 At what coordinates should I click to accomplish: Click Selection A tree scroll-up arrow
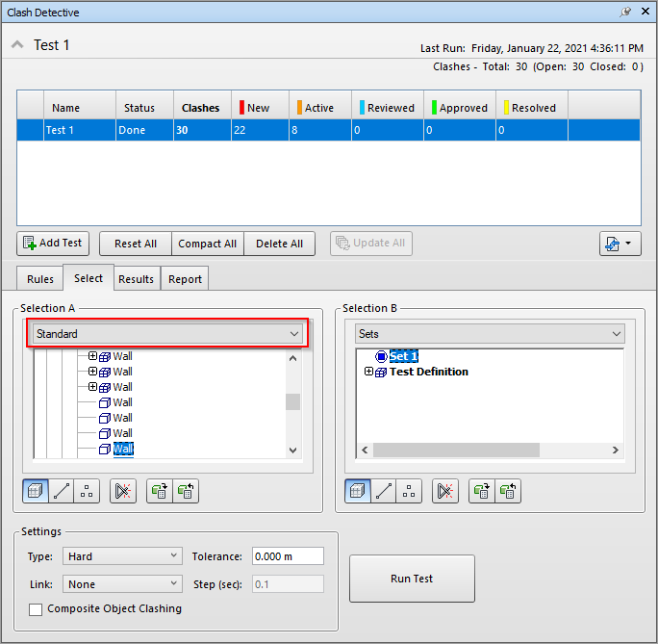[292, 358]
